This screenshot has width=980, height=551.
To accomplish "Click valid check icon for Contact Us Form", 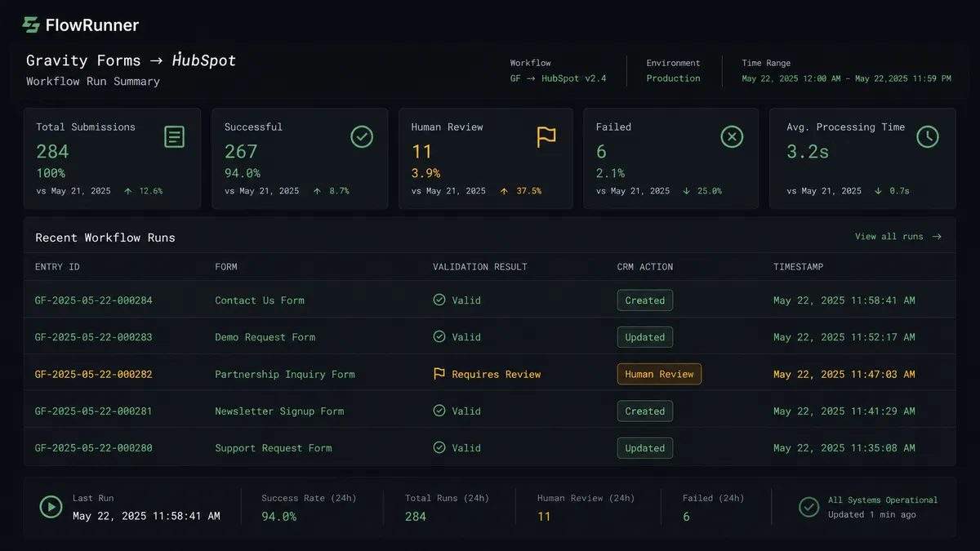I will (x=439, y=300).
